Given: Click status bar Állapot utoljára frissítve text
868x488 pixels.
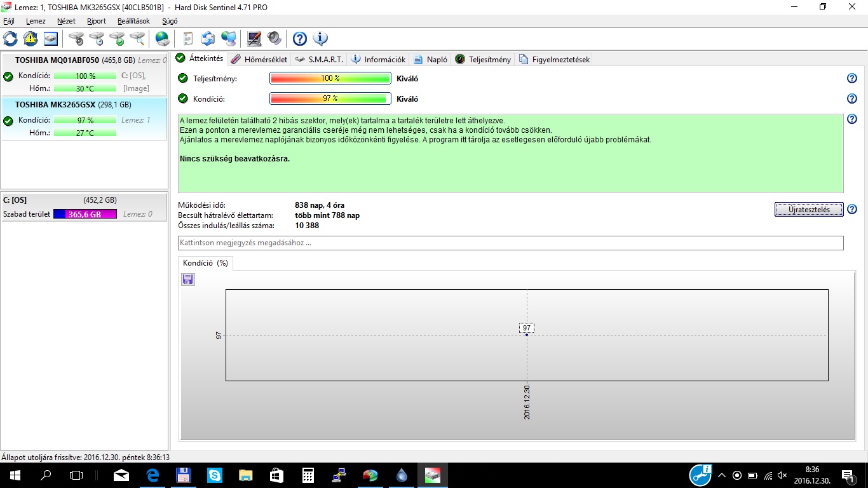Looking at the screenshot, I should pyautogui.click(x=86, y=457).
